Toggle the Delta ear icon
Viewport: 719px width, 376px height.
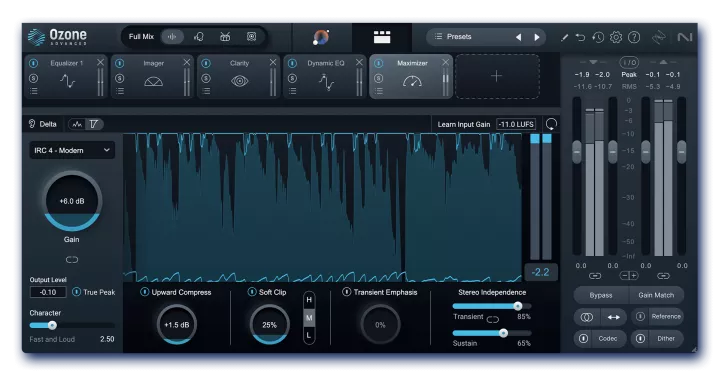pyautogui.click(x=32, y=124)
